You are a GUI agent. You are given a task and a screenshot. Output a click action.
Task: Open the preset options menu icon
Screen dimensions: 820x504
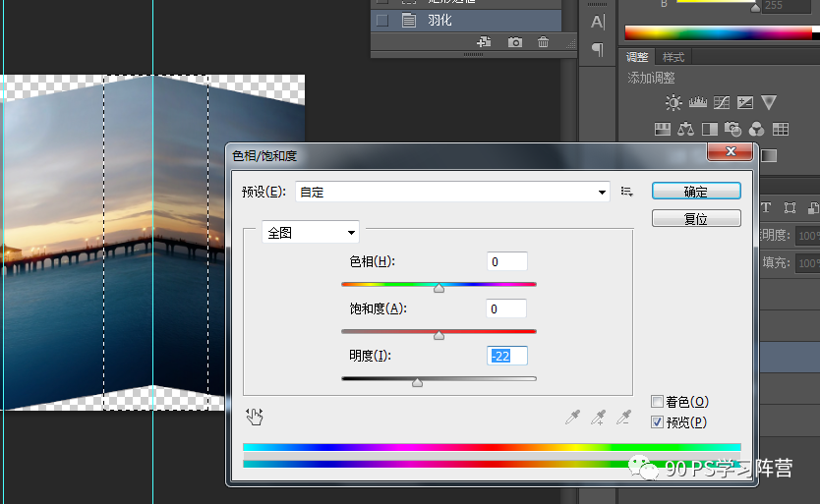coord(626,192)
